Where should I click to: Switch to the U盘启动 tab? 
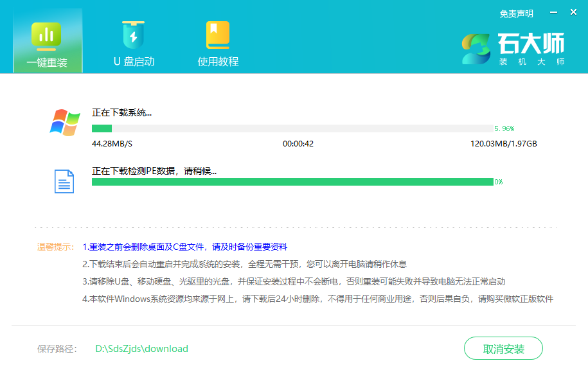(x=133, y=45)
